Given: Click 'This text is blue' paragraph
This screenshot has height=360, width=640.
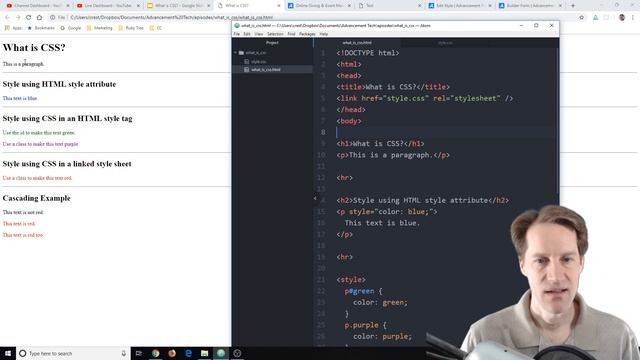Looking at the screenshot, I should (x=20, y=98).
